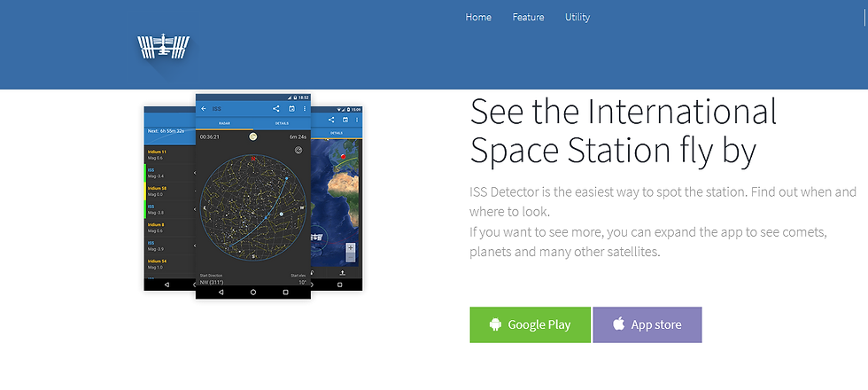Click the red location dot on the map

pyautogui.click(x=343, y=157)
